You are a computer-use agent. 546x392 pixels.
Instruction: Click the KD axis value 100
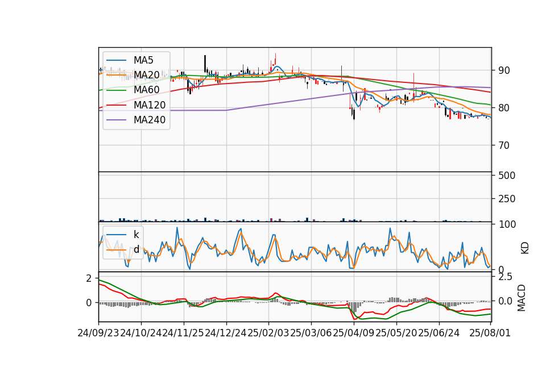(x=507, y=224)
